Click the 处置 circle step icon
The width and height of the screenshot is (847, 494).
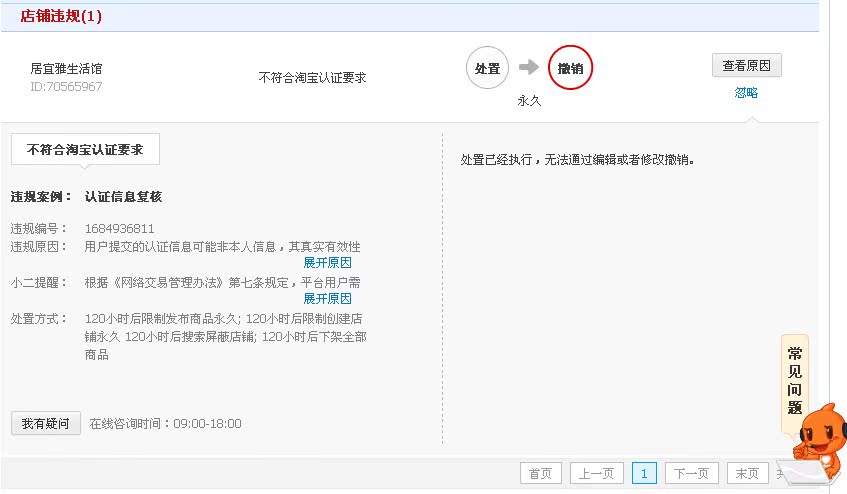(487, 68)
